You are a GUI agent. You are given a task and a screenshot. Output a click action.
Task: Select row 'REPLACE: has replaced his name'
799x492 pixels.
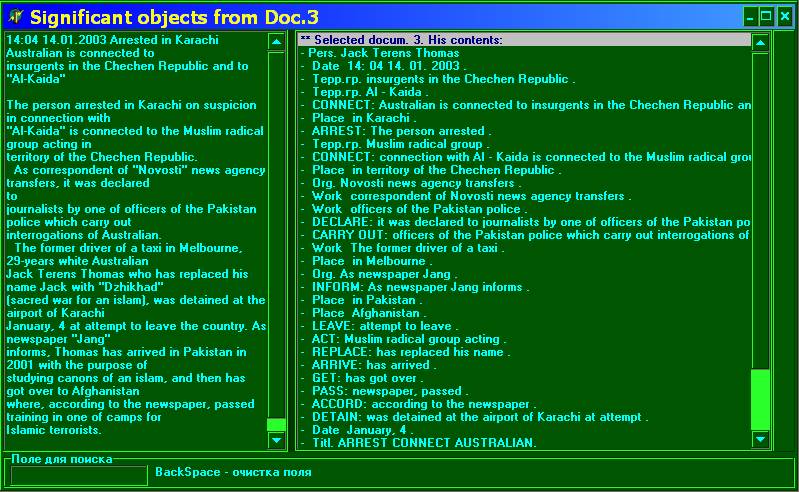click(x=524, y=351)
